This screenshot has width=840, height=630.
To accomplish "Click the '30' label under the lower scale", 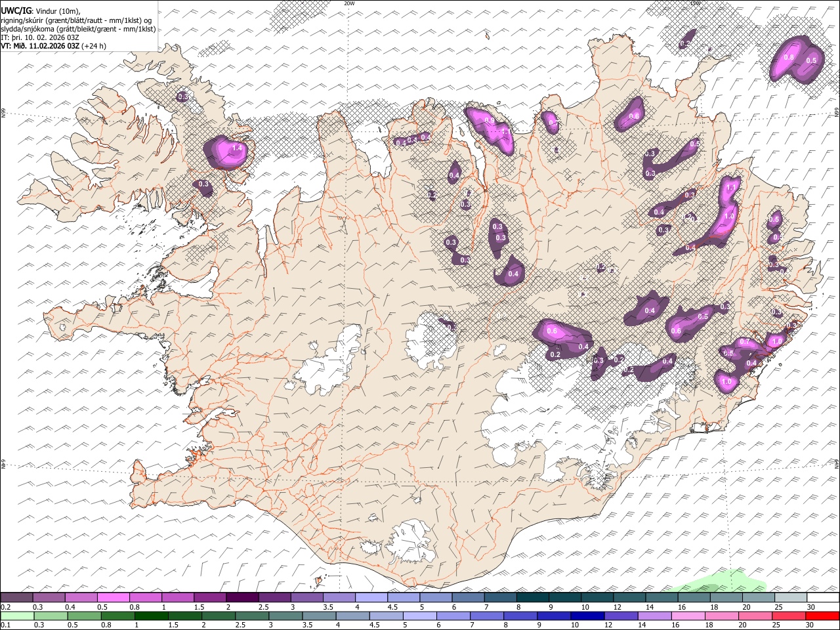I will (x=811, y=625).
